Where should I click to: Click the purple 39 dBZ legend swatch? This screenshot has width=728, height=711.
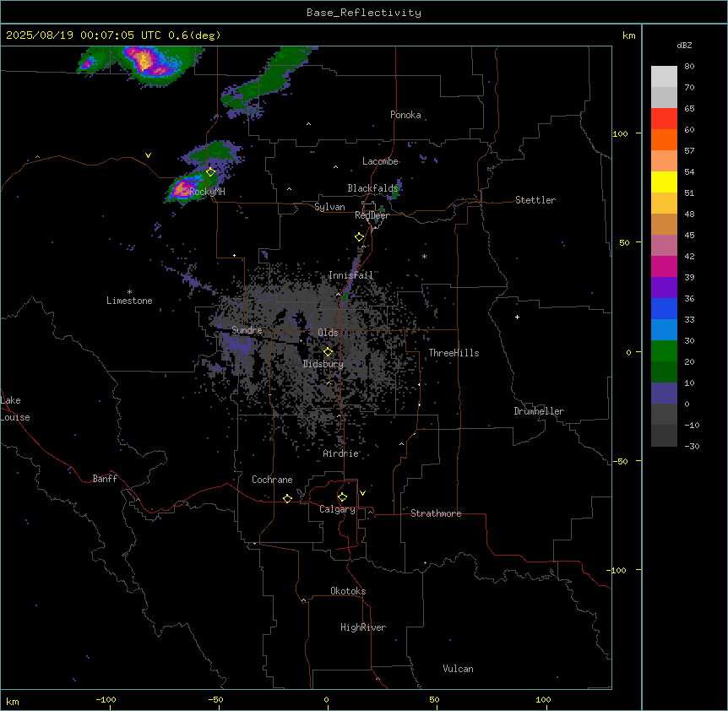[664, 288]
